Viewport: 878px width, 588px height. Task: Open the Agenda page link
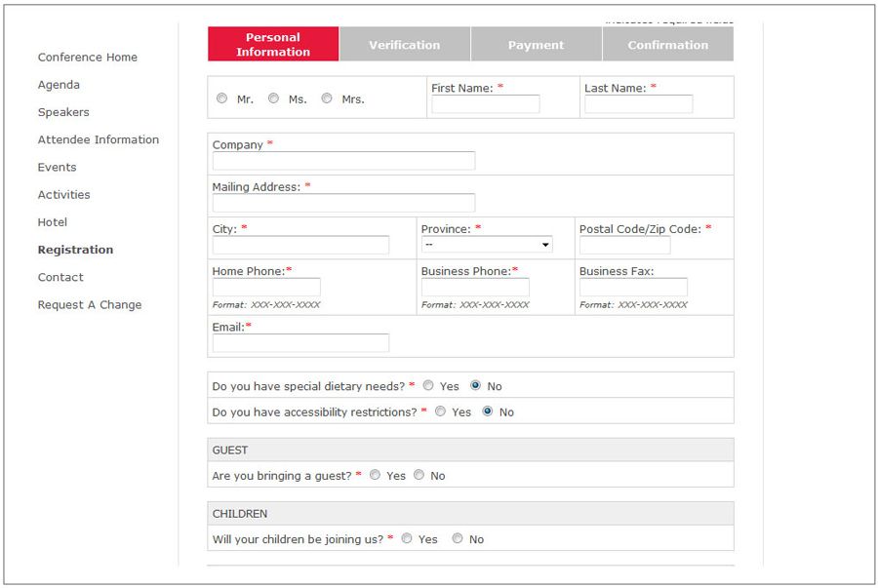click(59, 85)
